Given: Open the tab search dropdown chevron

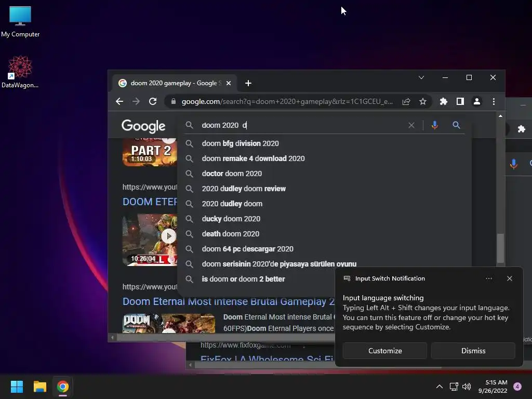Looking at the screenshot, I should (421, 78).
